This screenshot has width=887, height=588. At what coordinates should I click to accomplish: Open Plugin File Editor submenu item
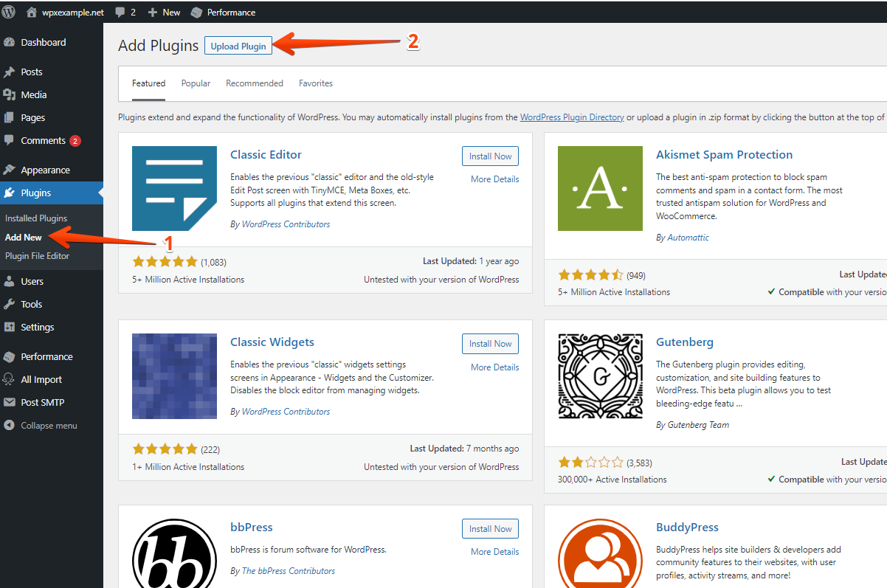pos(38,256)
